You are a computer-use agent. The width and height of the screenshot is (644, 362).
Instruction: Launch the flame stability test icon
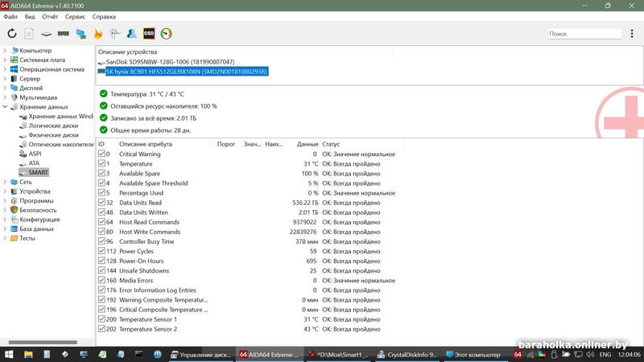point(98,34)
